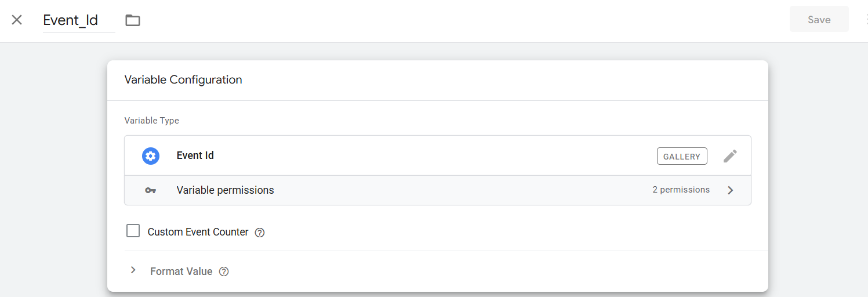Show help for Custom Event Counter
868x297 pixels.
pos(260,233)
